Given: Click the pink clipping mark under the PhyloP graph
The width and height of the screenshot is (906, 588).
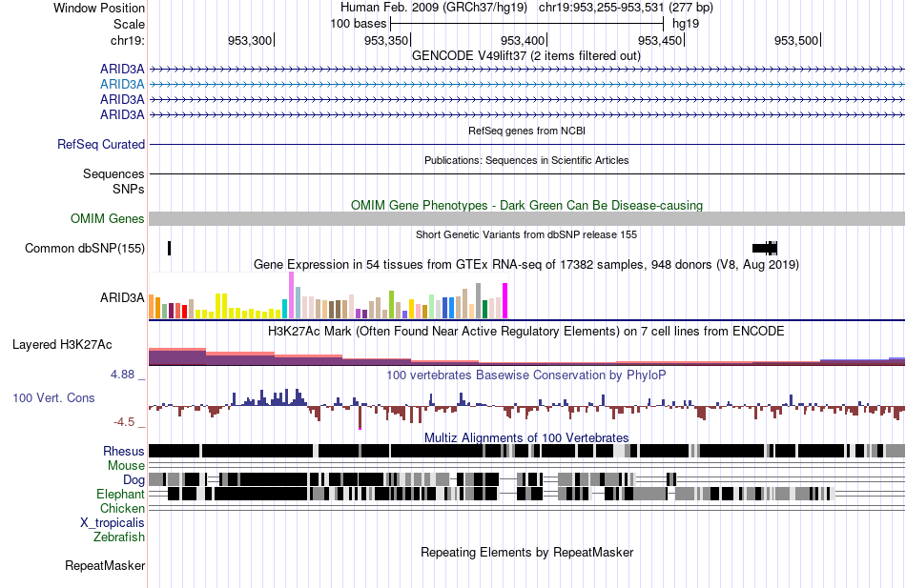Looking at the screenshot, I should coord(360,428).
